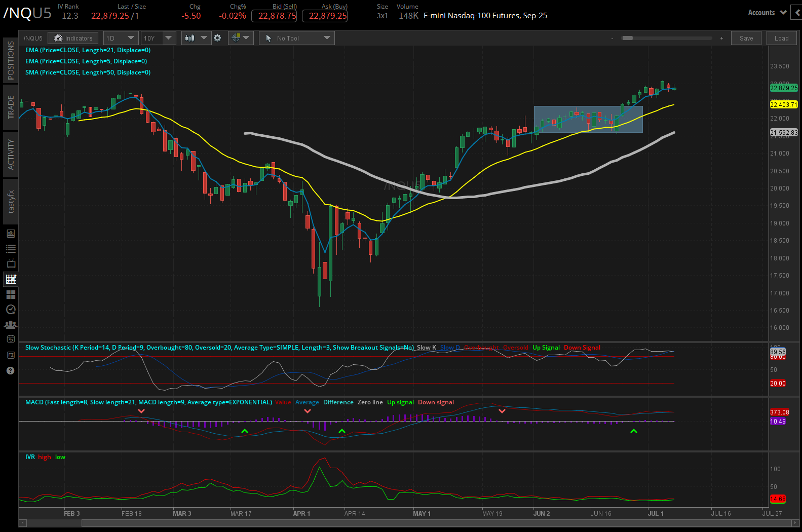
Task: Click the horizontal scrollbar left arrow
Action: [22, 523]
